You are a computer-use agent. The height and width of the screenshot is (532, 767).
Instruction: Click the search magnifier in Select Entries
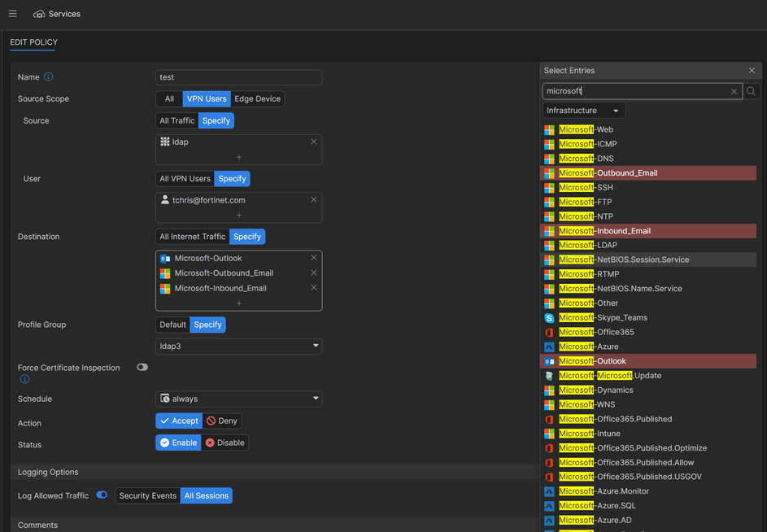(x=752, y=92)
